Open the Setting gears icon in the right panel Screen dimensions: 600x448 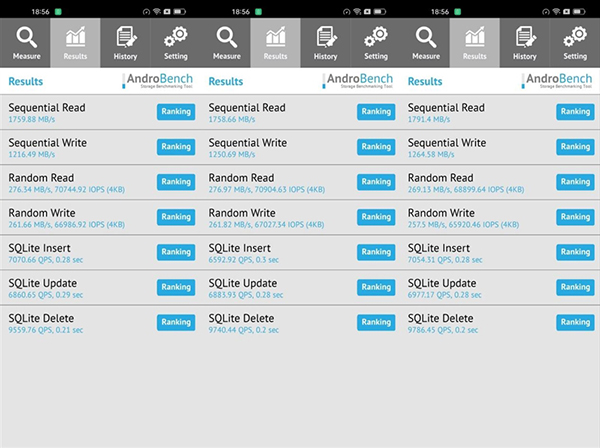[x=575, y=37]
